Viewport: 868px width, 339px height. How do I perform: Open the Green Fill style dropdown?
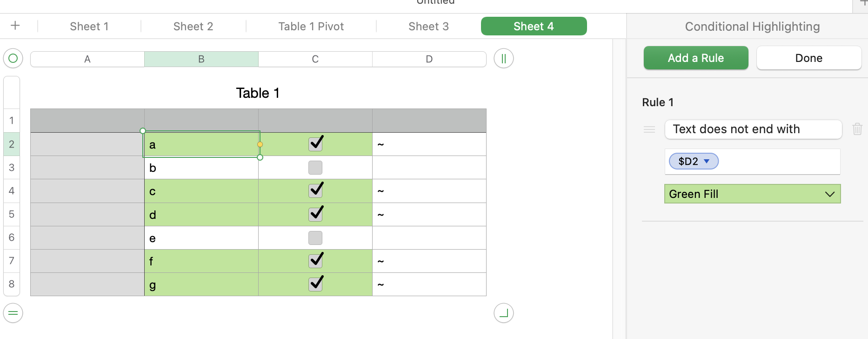coord(752,194)
